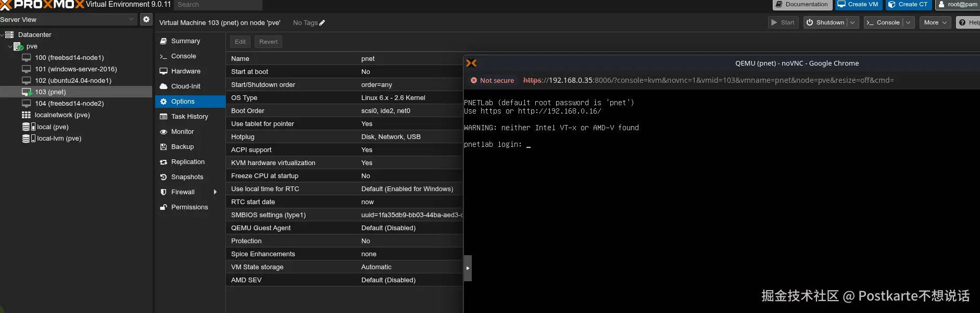Click the Shutdown button
The image size is (980, 313).
pos(825,22)
